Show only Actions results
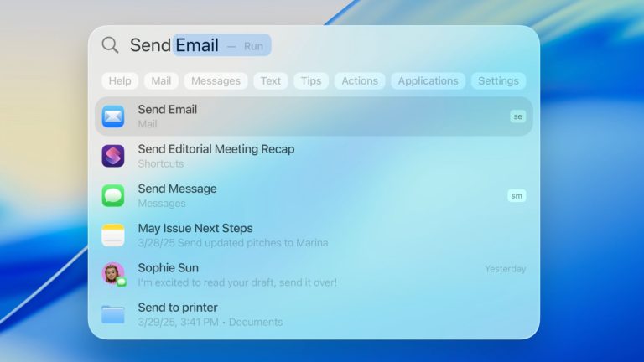The image size is (644, 362). (x=360, y=81)
